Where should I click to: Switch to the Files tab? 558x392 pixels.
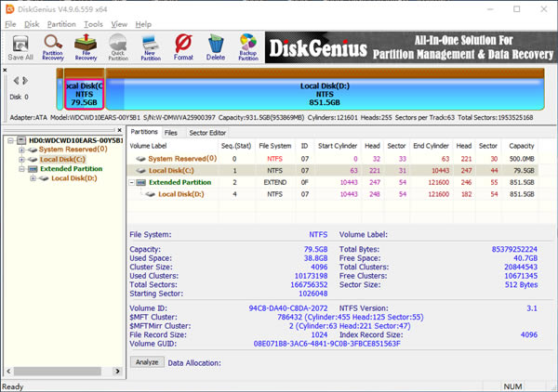(171, 134)
